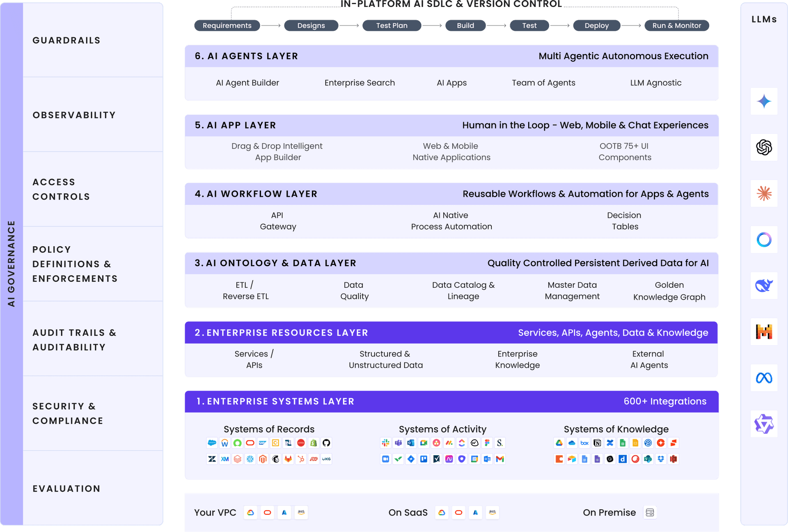The width and height of the screenshot is (788, 532).
Task: Click the Shopify icon under Systems of Records
Action: point(314,443)
